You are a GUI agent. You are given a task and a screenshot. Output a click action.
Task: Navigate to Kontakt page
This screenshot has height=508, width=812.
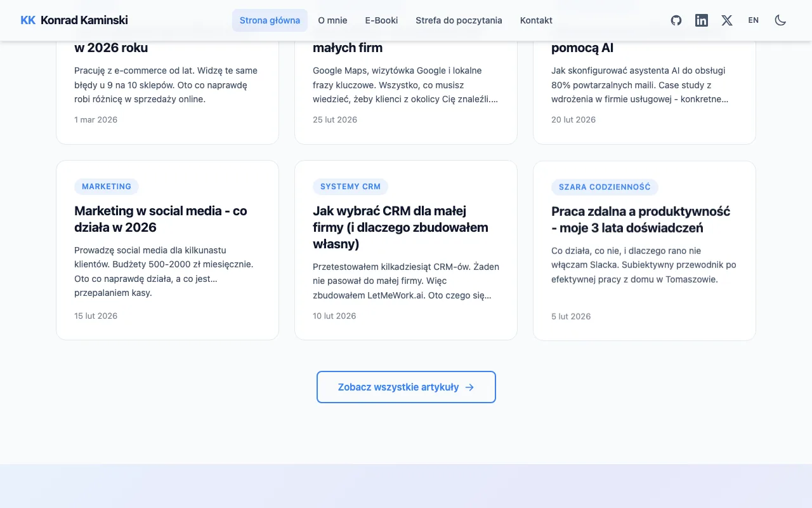click(536, 20)
